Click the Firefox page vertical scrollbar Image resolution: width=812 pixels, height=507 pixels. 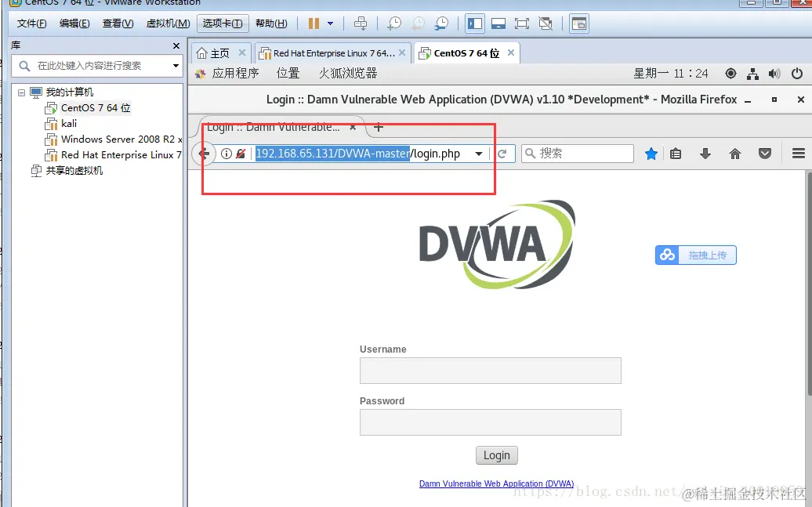(808, 284)
